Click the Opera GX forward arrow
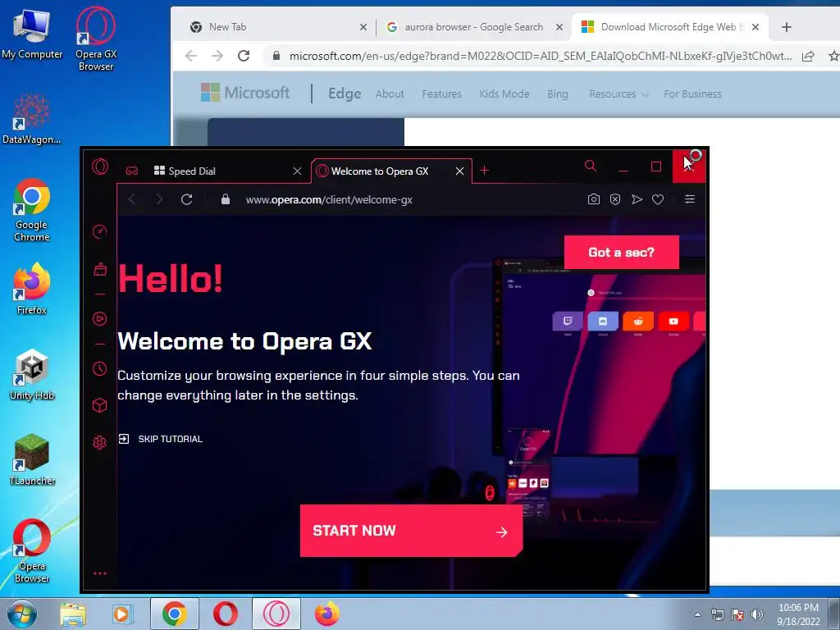This screenshot has width=840, height=630. coord(159,199)
